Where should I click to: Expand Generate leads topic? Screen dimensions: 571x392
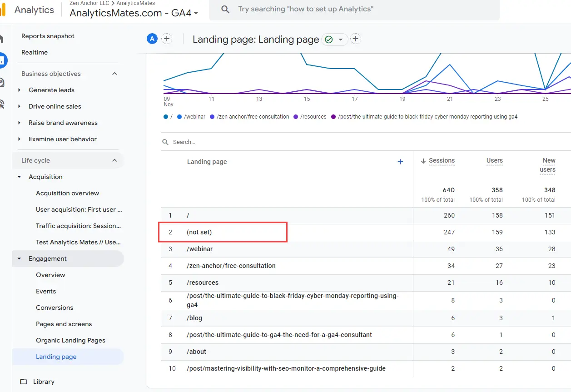[x=19, y=90]
